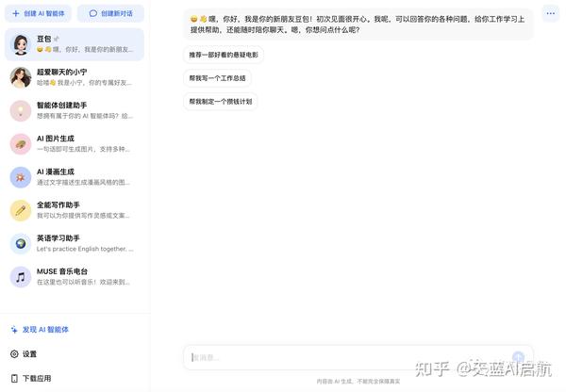The height and width of the screenshot is (392, 566).
Task: Click the chat bubble icon for 创建新对话
Action: 93,13
